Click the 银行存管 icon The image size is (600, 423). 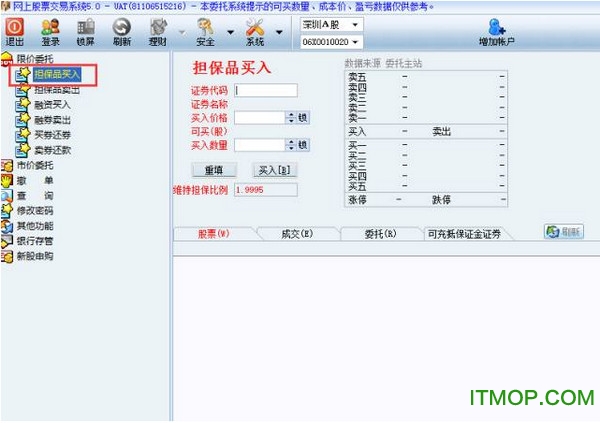[x=7, y=241]
